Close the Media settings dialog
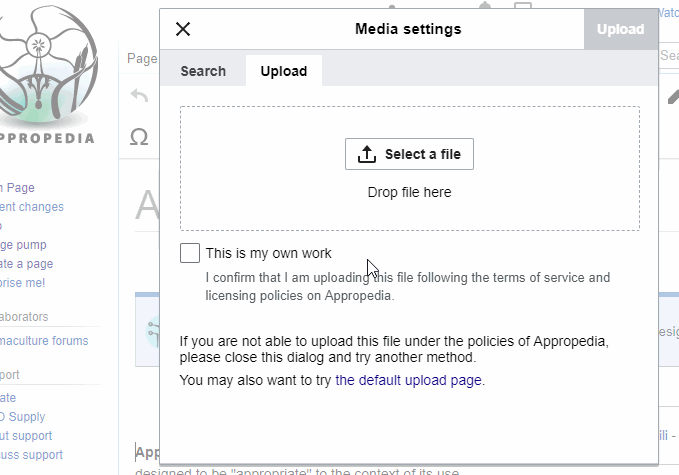 (183, 29)
